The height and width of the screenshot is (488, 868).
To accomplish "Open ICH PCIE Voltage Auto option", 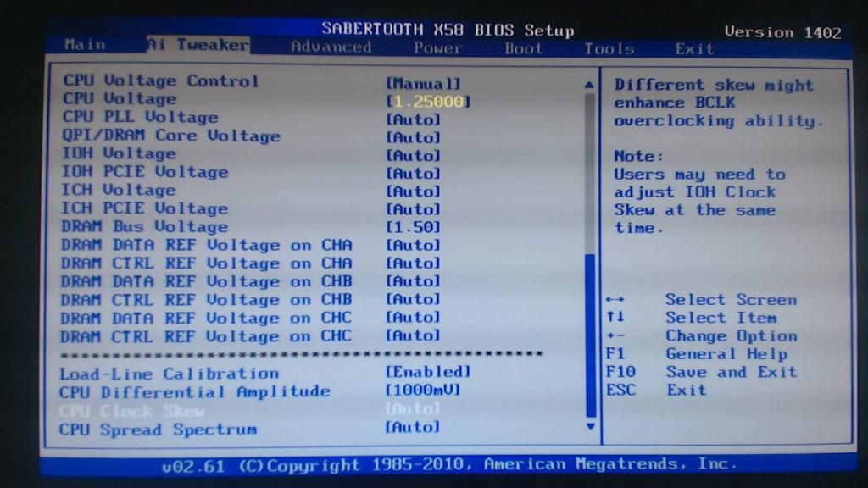I will tap(413, 210).
